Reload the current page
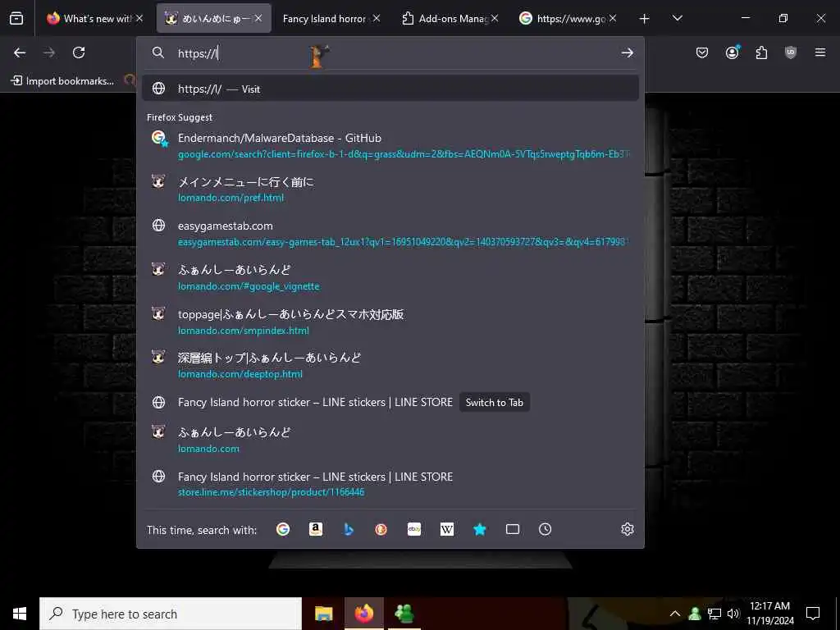The height and width of the screenshot is (630, 840). tap(79, 52)
